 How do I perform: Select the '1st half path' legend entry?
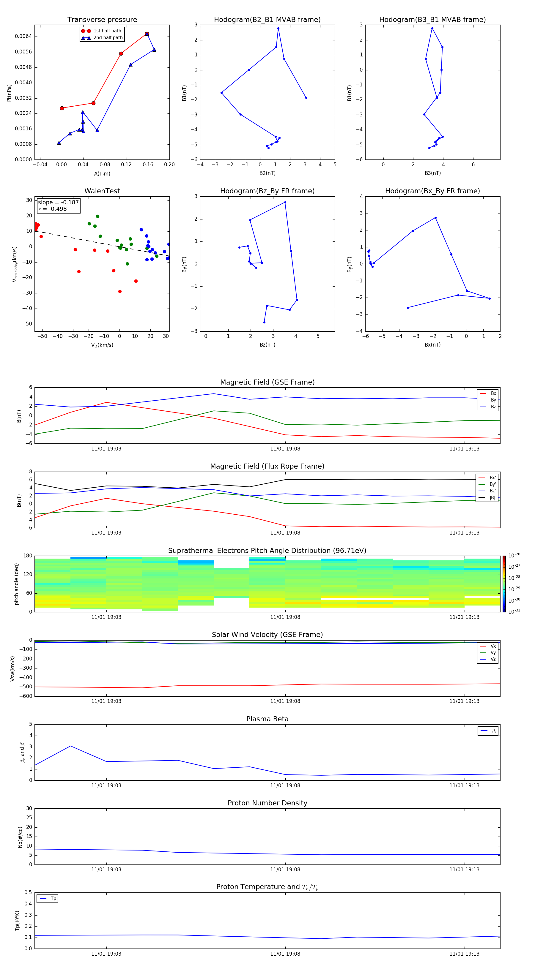101,31
